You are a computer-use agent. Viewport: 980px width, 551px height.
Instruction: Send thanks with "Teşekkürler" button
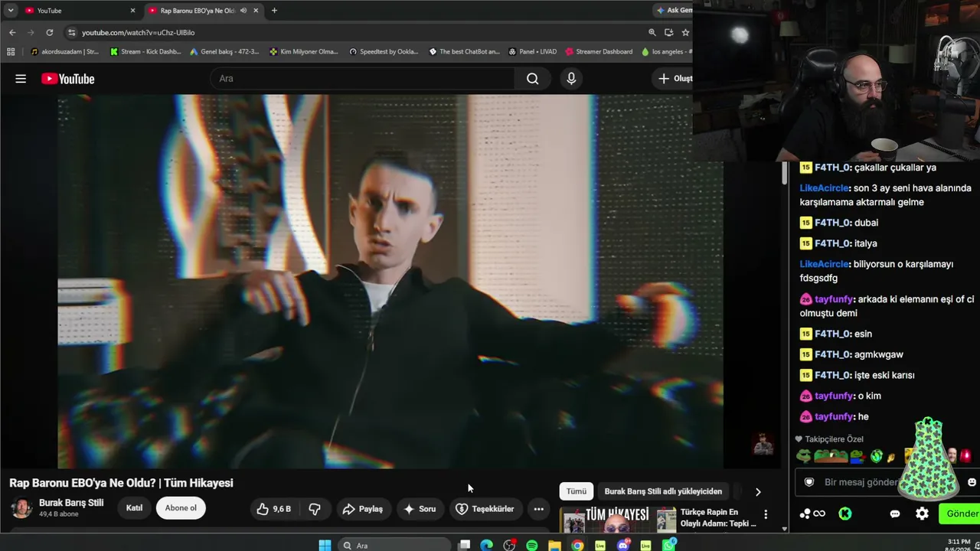(485, 509)
